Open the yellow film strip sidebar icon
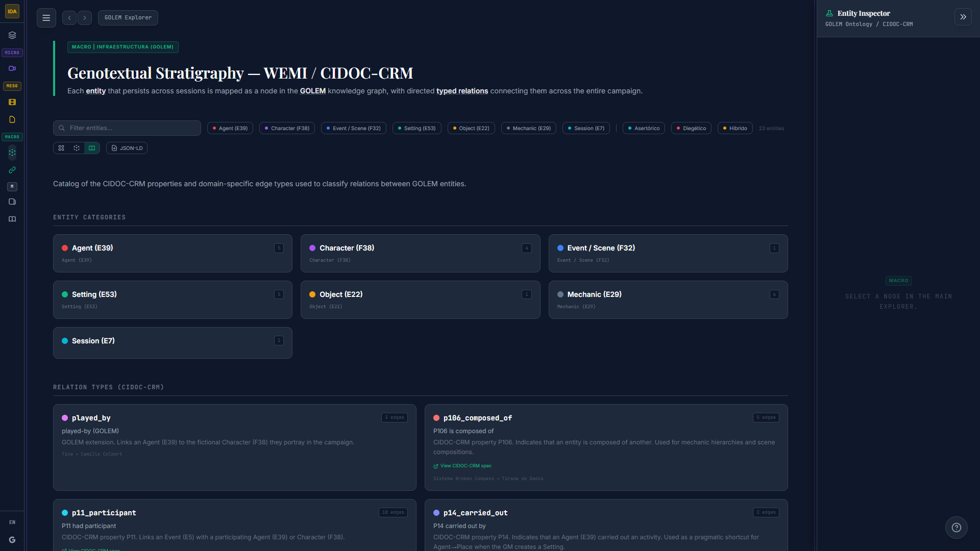 pos(12,102)
